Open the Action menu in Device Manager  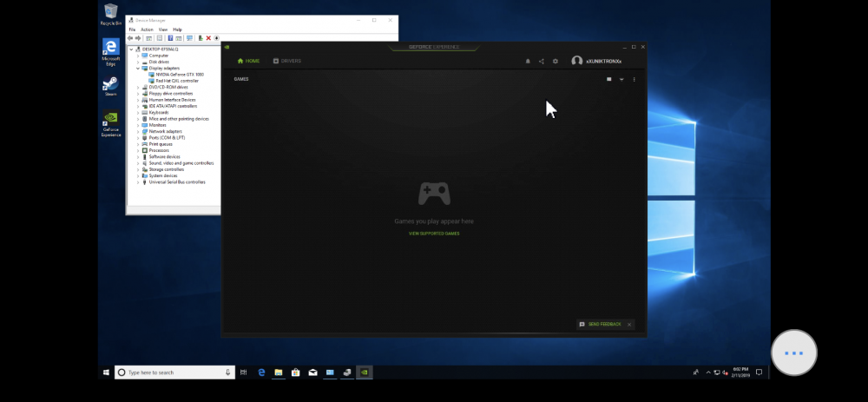(x=147, y=30)
